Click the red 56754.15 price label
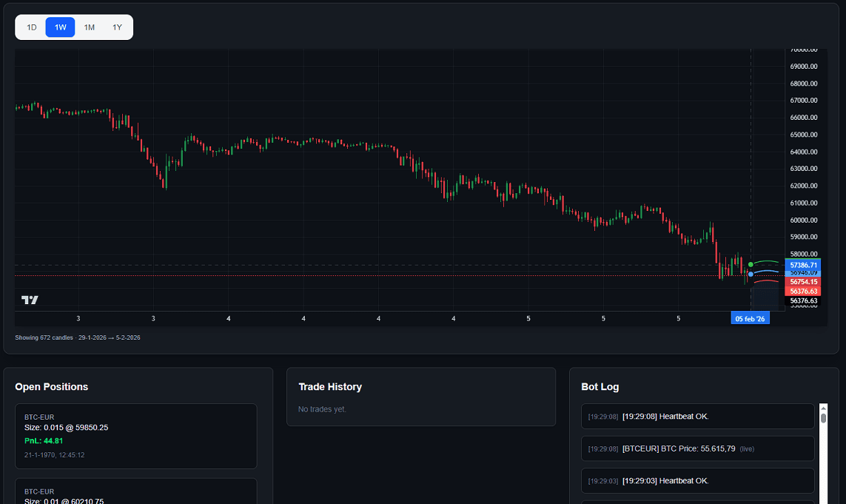Image resolution: width=846 pixels, height=504 pixels. (802, 282)
